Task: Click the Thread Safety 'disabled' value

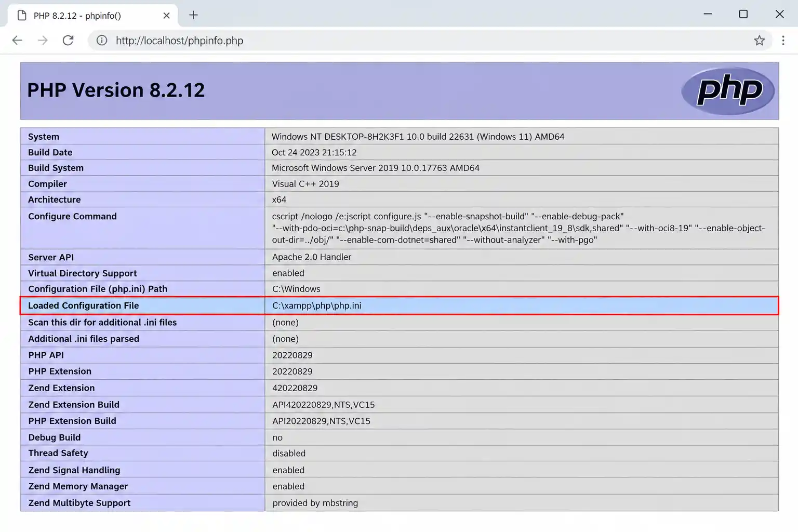Action: [289, 453]
